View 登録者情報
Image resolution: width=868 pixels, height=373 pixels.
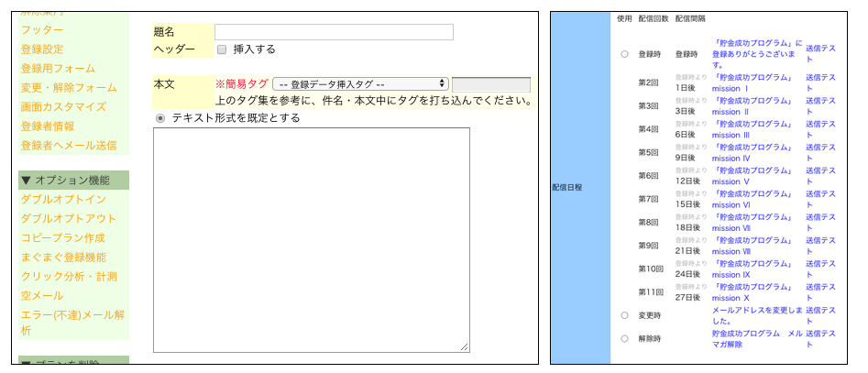tap(48, 126)
